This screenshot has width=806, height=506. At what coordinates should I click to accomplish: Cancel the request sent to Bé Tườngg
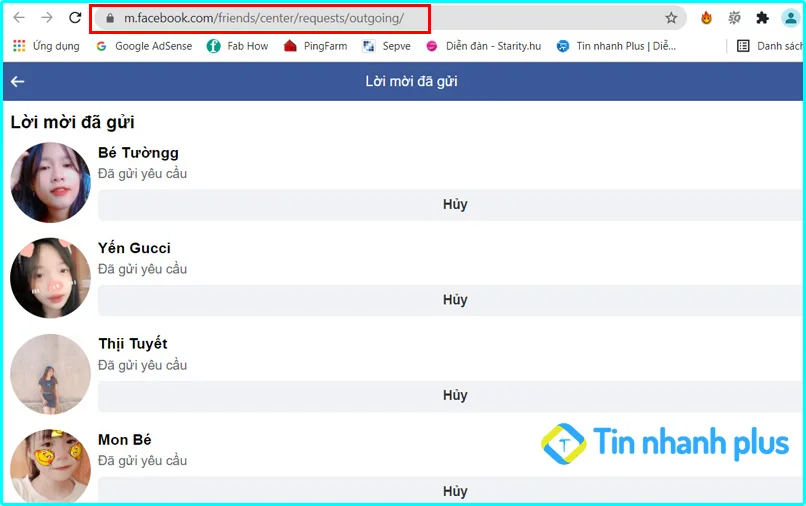pyautogui.click(x=450, y=205)
